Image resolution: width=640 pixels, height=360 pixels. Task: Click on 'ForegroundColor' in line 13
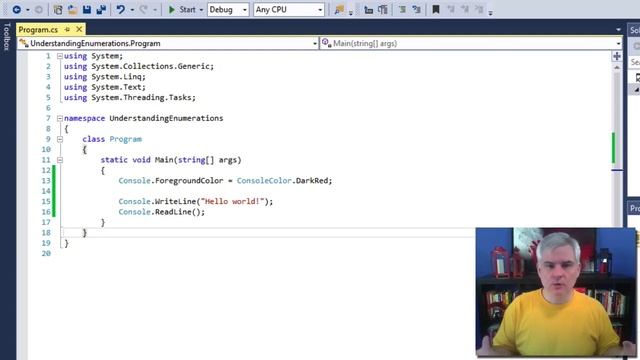189,180
